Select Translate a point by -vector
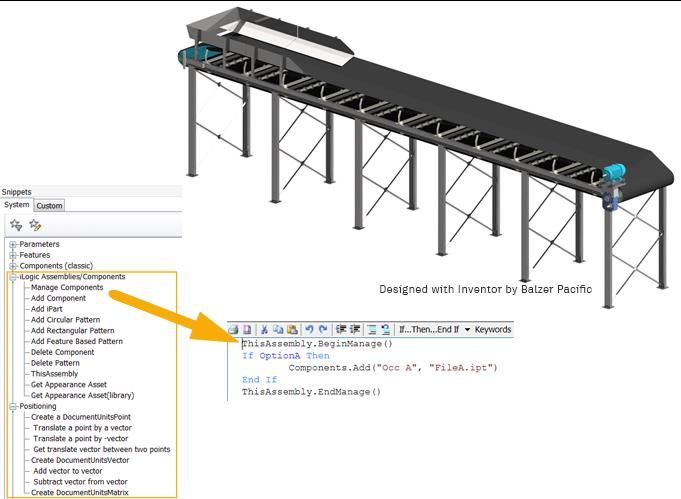 click(x=81, y=439)
